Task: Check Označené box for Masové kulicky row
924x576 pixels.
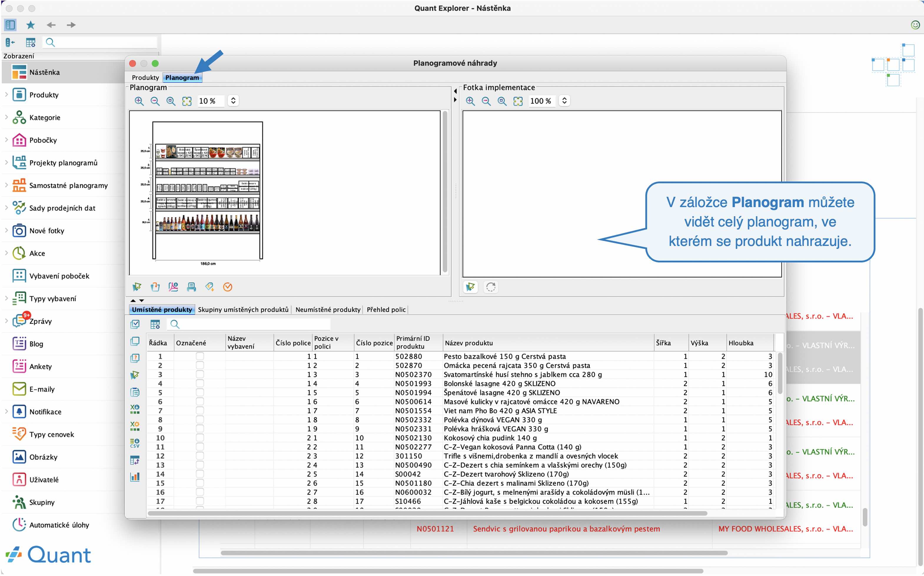Action: tap(200, 402)
